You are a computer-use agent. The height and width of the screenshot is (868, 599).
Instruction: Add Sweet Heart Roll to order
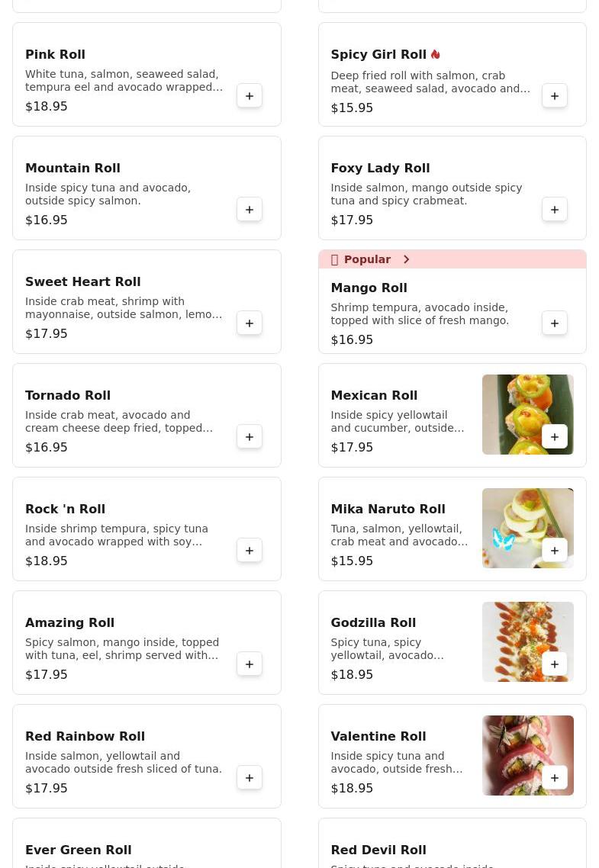point(250,323)
